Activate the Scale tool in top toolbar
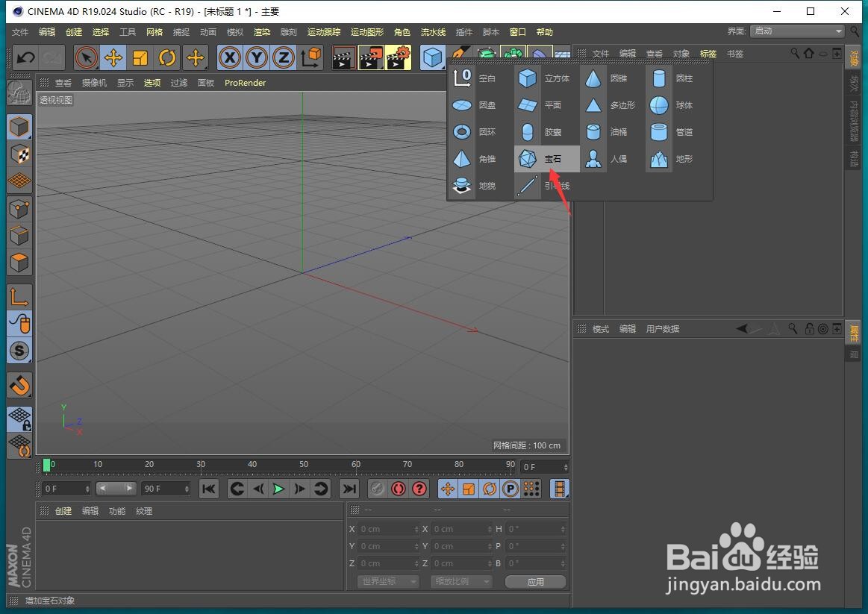The height and width of the screenshot is (614, 868). (x=140, y=57)
